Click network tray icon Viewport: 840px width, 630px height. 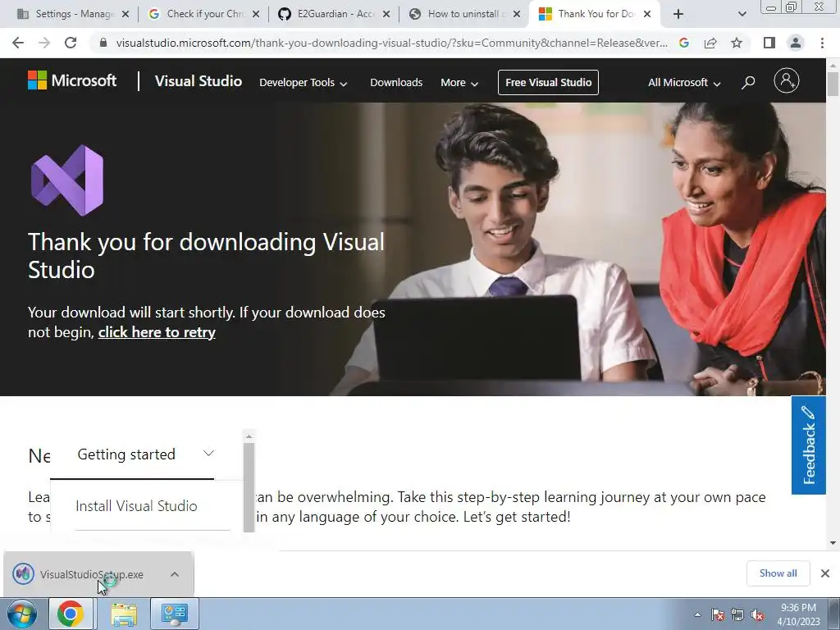[x=737, y=614]
